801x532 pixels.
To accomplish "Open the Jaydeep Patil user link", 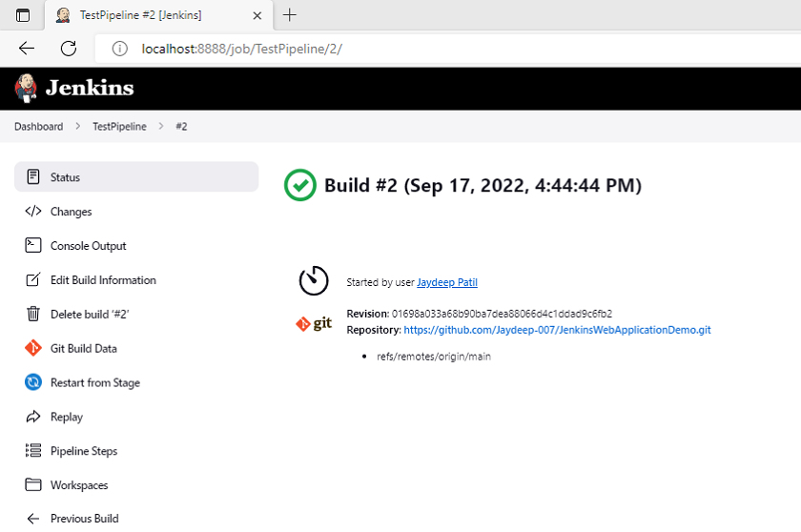I will 447,282.
